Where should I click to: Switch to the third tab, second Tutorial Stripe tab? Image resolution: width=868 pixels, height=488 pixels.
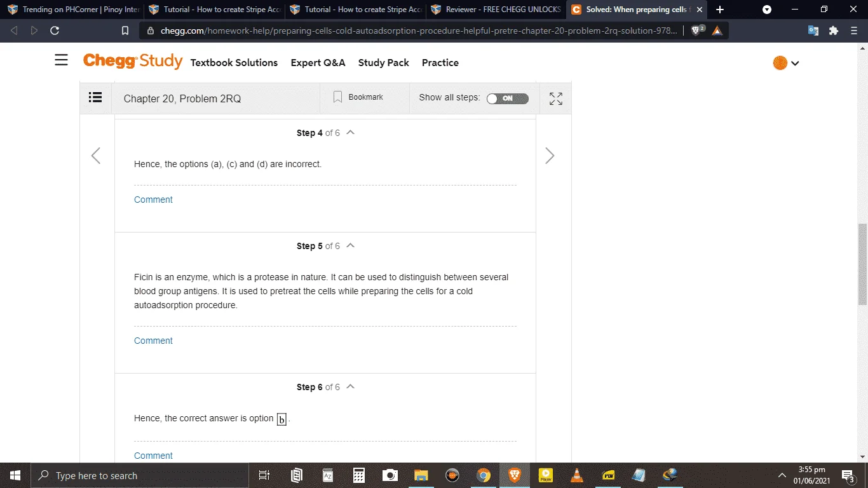[x=355, y=10]
